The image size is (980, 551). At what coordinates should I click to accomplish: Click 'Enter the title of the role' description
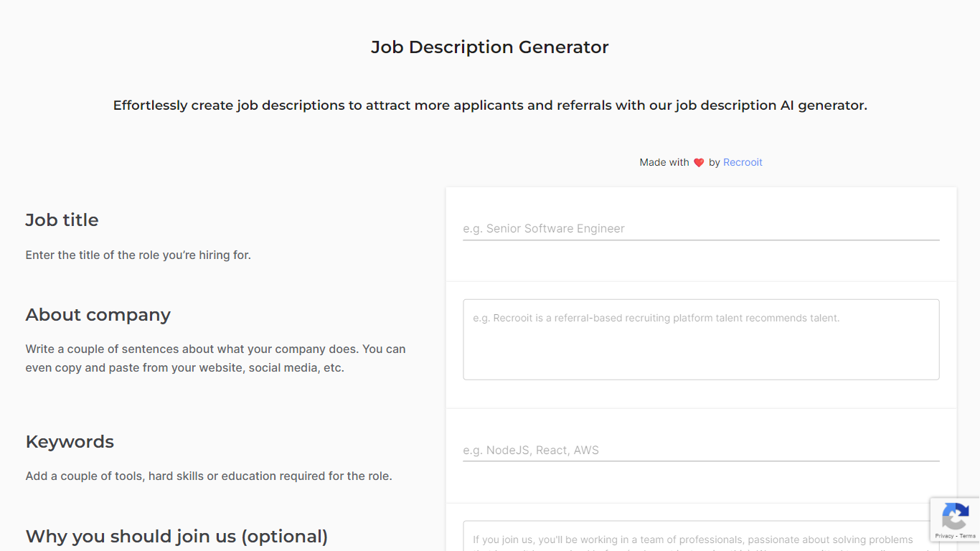coord(138,255)
